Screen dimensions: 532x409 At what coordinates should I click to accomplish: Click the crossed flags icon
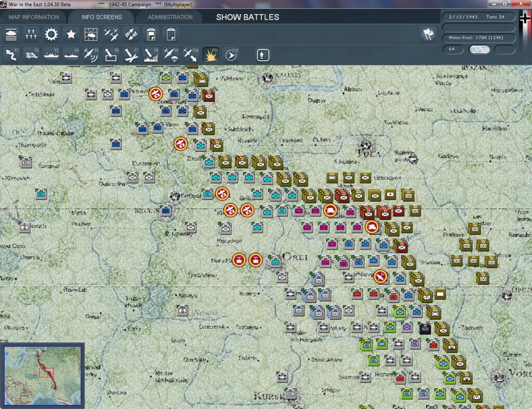pyautogui.click(x=428, y=34)
